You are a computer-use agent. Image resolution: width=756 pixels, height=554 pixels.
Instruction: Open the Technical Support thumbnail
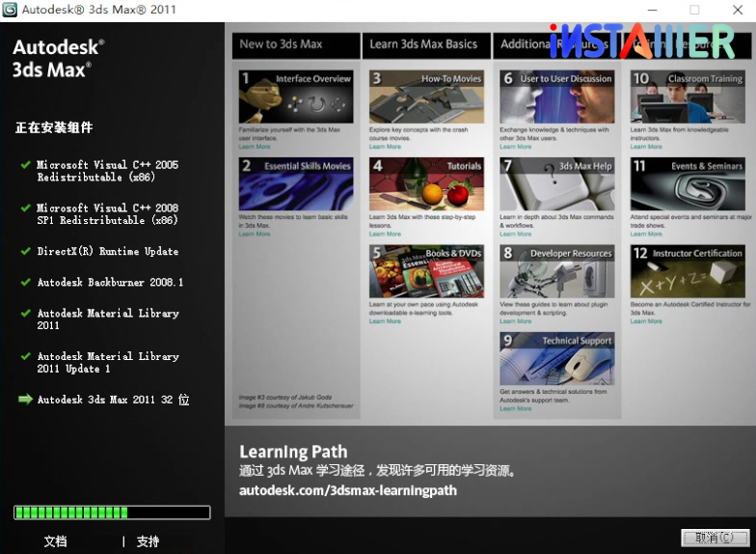coord(557,359)
